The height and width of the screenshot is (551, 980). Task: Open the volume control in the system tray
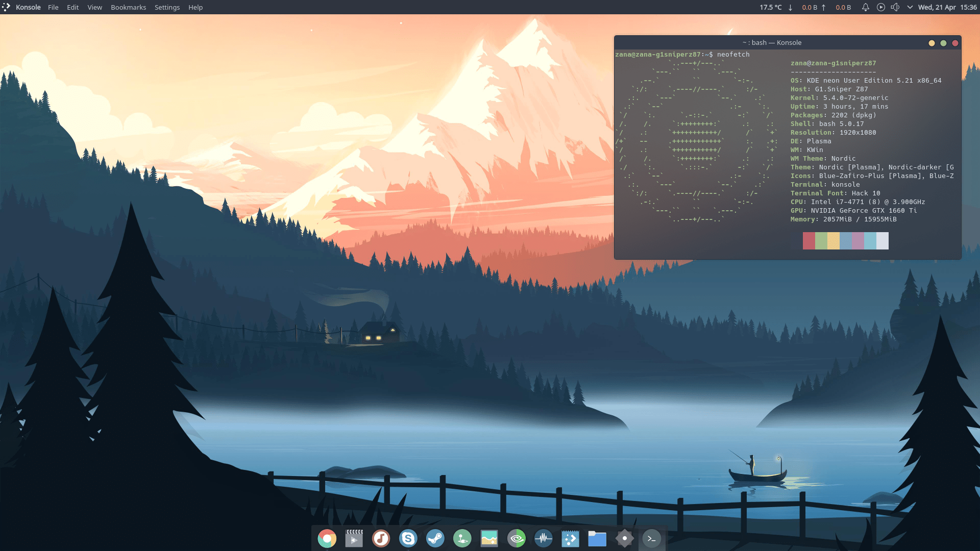896,7
